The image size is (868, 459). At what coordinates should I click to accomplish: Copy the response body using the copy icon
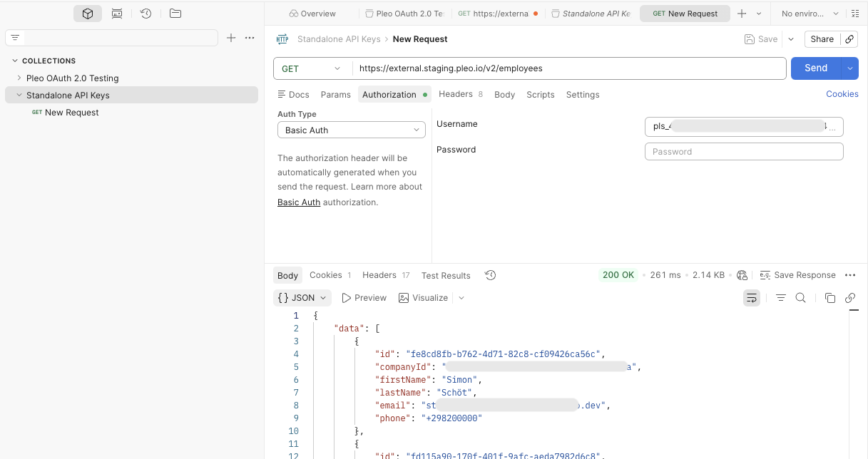[829, 297]
